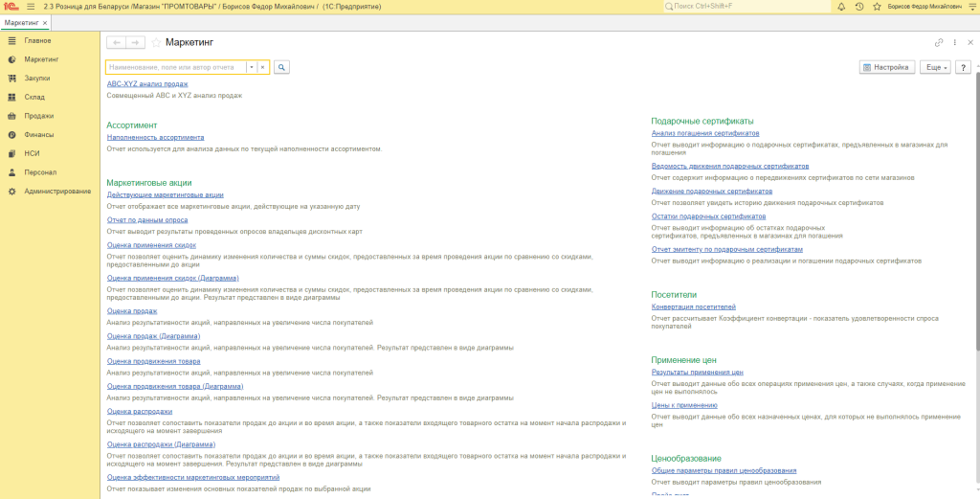
Task: Open ABC-XYZ анализ продаж report
Action: tap(147, 84)
